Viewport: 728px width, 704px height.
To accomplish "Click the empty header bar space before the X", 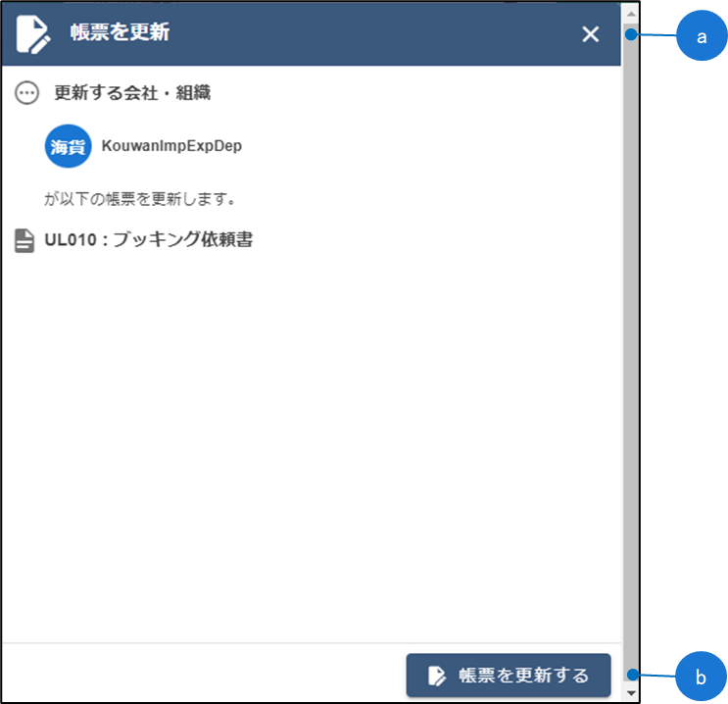I will (x=372, y=34).
